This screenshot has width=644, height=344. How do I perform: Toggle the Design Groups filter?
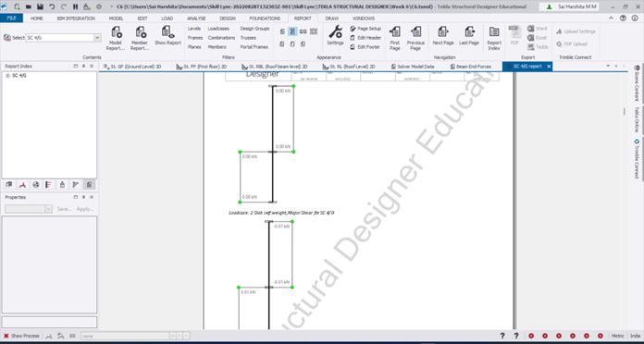[254, 29]
